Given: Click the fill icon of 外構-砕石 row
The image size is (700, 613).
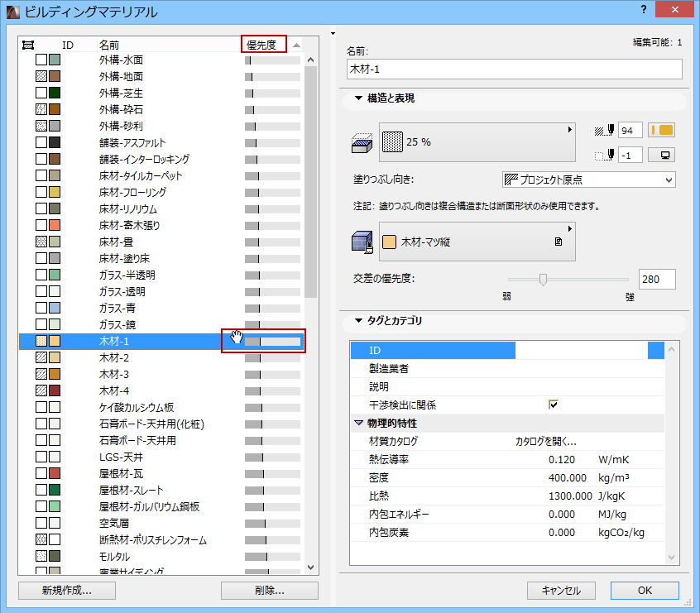Looking at the screenshot, I should [x=41, y=109].
